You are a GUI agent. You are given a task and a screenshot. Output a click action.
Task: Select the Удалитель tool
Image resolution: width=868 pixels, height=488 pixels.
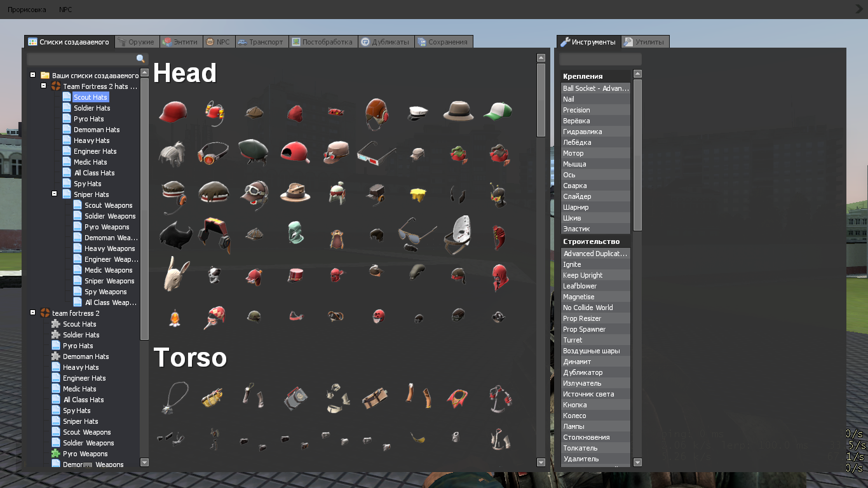pyautogui.click(x=596, y=459)
